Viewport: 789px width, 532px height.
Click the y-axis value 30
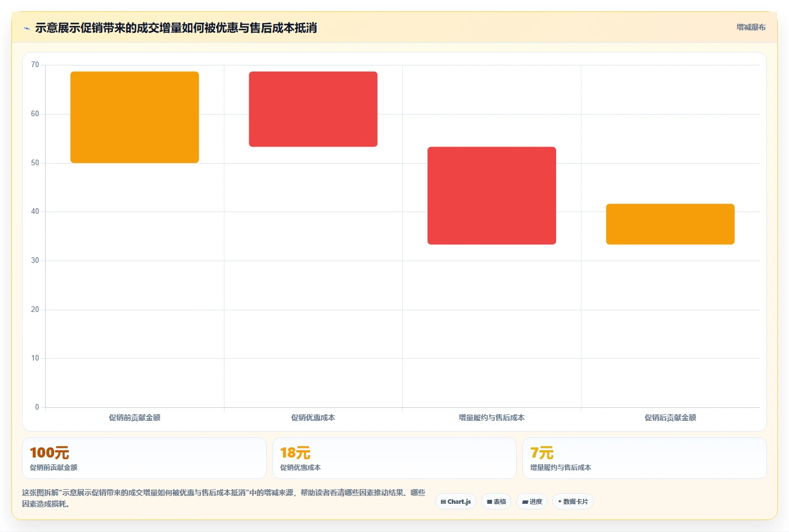pos(35,261)
